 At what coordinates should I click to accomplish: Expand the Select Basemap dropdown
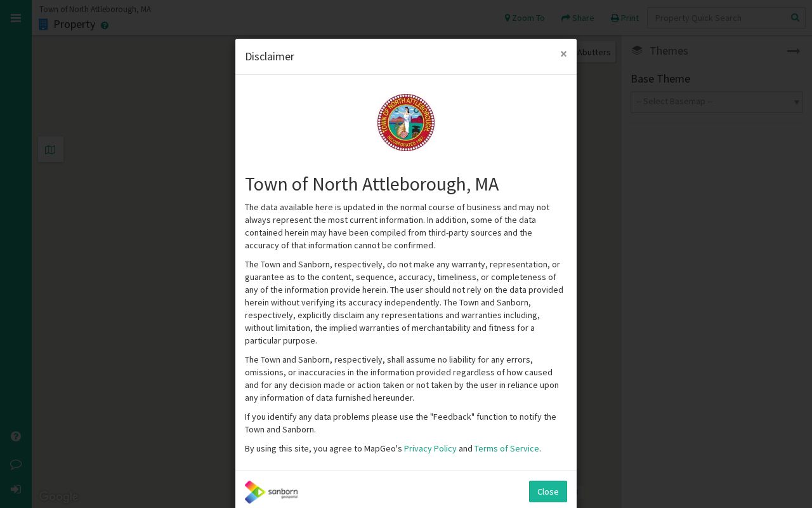tap(717, 102)
